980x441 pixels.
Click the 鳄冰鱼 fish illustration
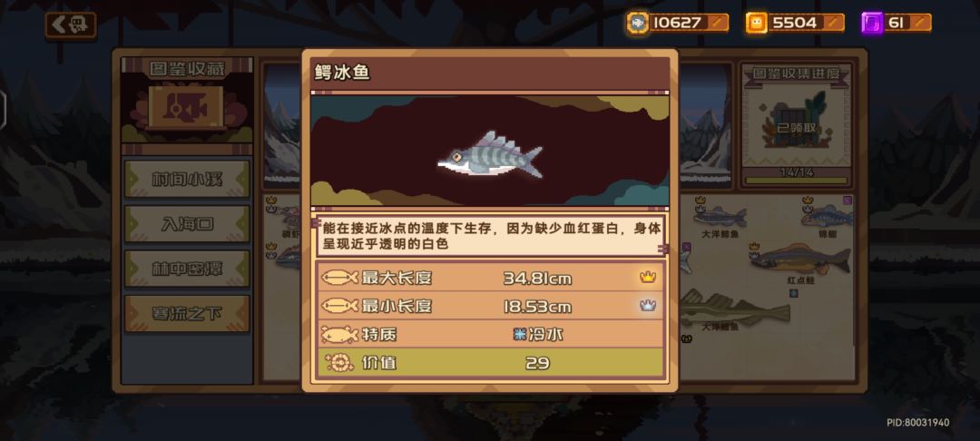(489, 153)
